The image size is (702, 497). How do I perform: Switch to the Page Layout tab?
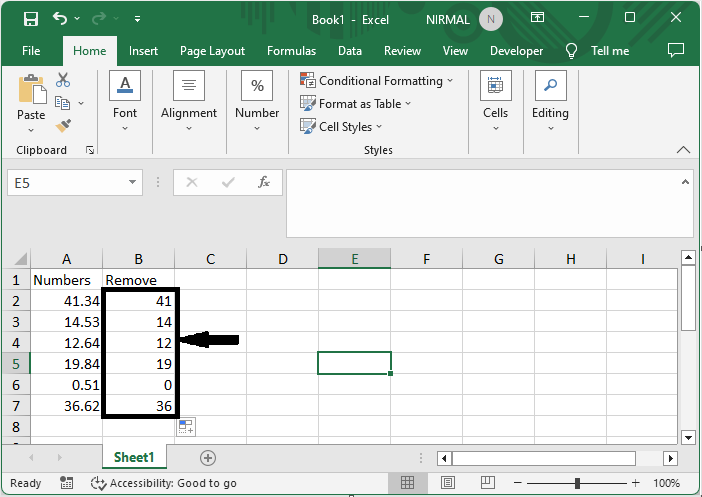(212, 51)
